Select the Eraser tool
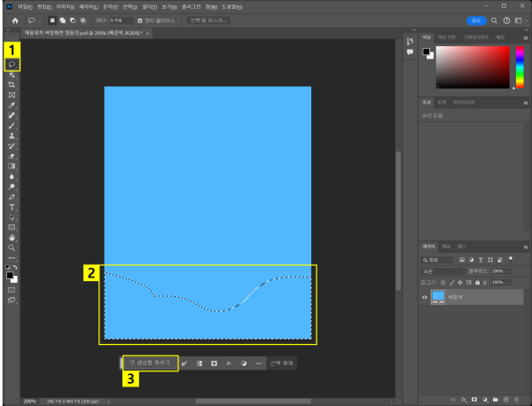532x406 pixels. pos(12,155)
